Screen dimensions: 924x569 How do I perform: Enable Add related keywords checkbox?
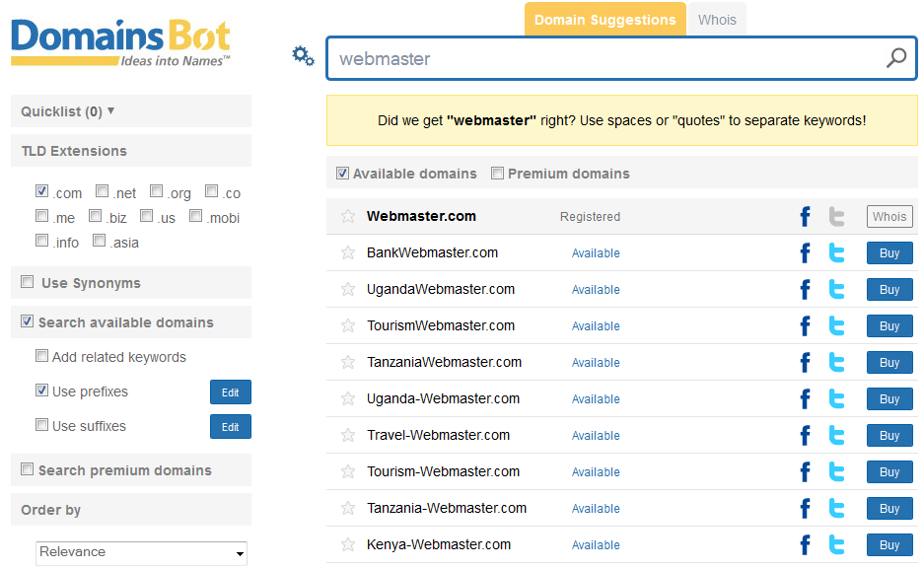[x=41, y=356]
